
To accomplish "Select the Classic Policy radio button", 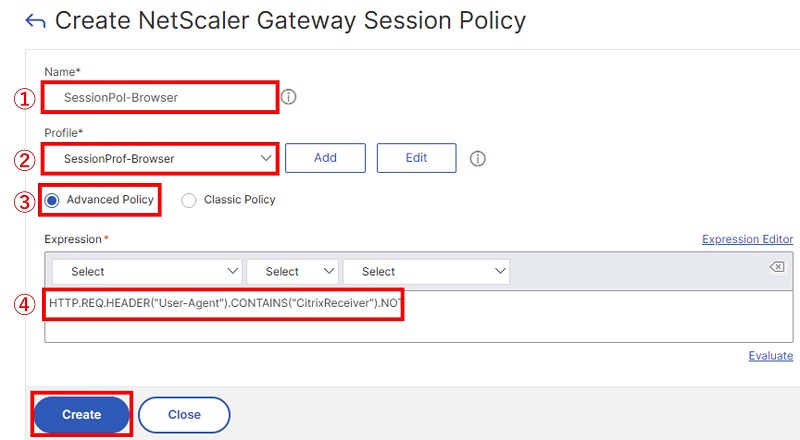I will [x=189, y=200].
